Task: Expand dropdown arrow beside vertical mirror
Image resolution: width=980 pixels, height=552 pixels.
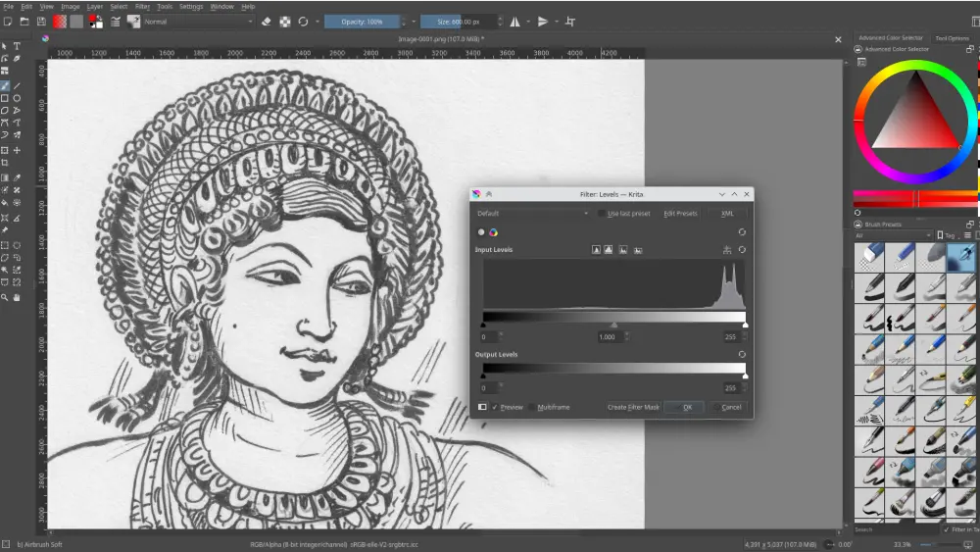Action: (x=557, y=22)
